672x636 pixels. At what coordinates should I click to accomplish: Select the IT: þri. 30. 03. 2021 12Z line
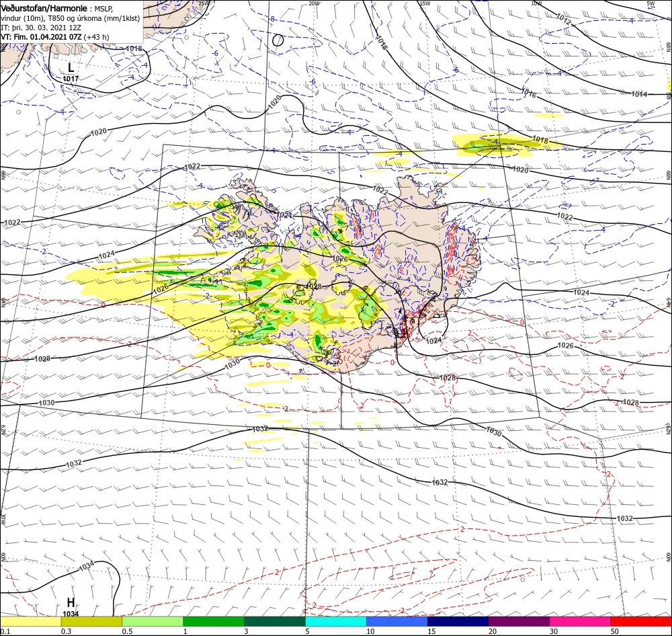(x=41, y=28)
